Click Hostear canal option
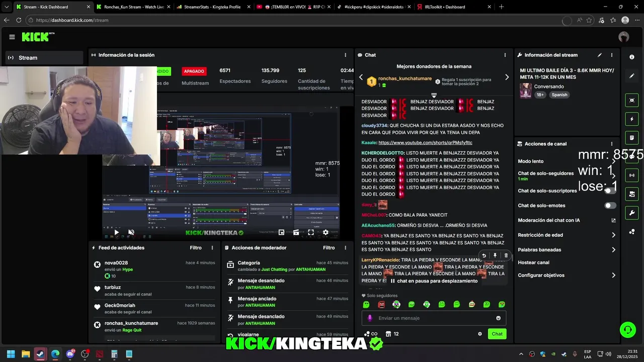This screenshot has height=362, width=644. [534, 262]
